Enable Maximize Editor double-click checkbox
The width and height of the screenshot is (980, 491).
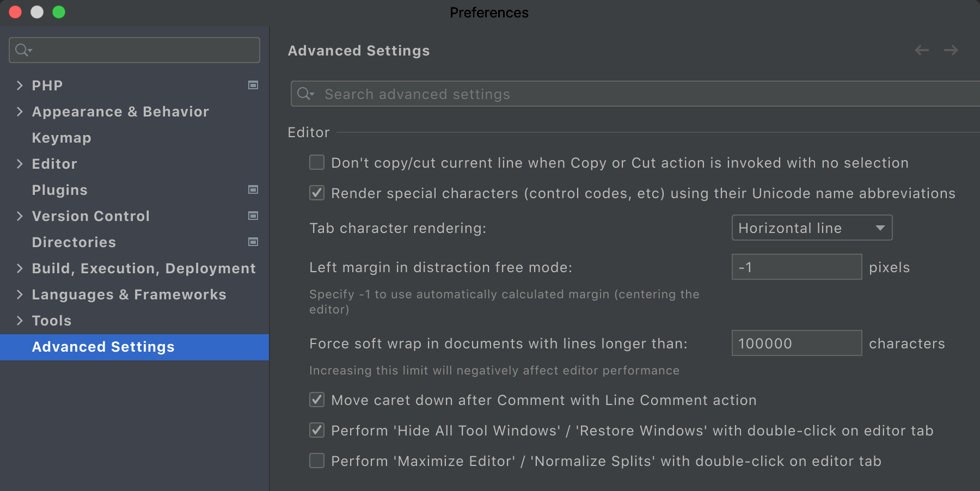point(317,461)
